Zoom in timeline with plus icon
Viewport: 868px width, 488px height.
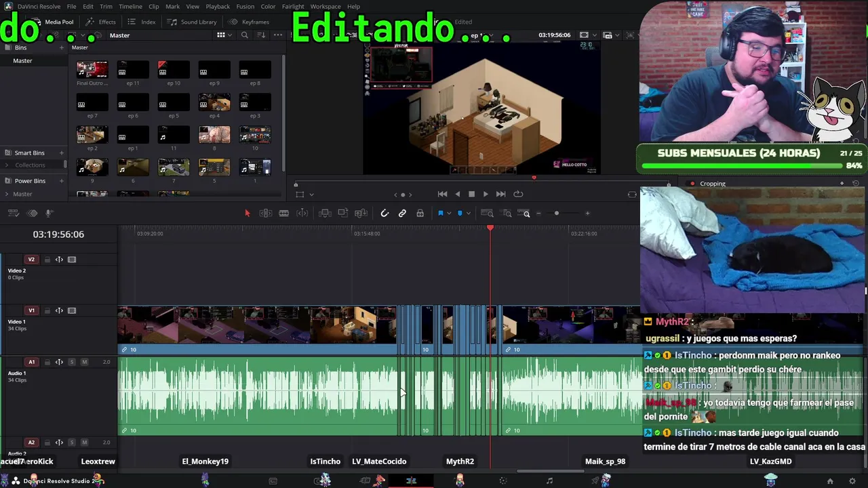(588, 213)
